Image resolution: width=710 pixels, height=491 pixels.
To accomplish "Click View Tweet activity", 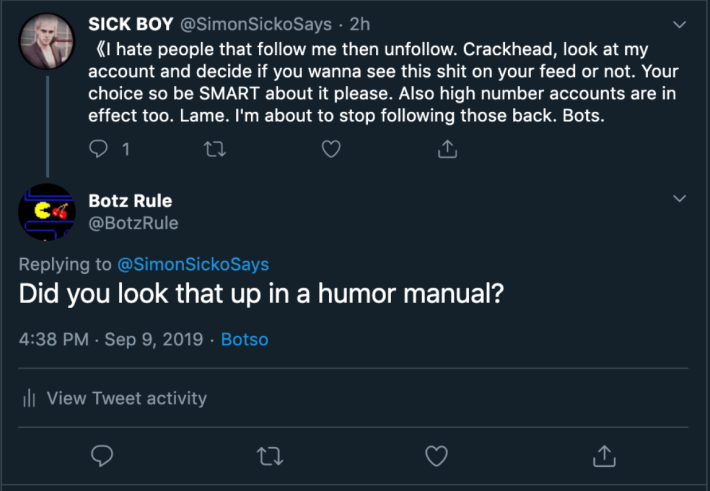I will (126, 398).
